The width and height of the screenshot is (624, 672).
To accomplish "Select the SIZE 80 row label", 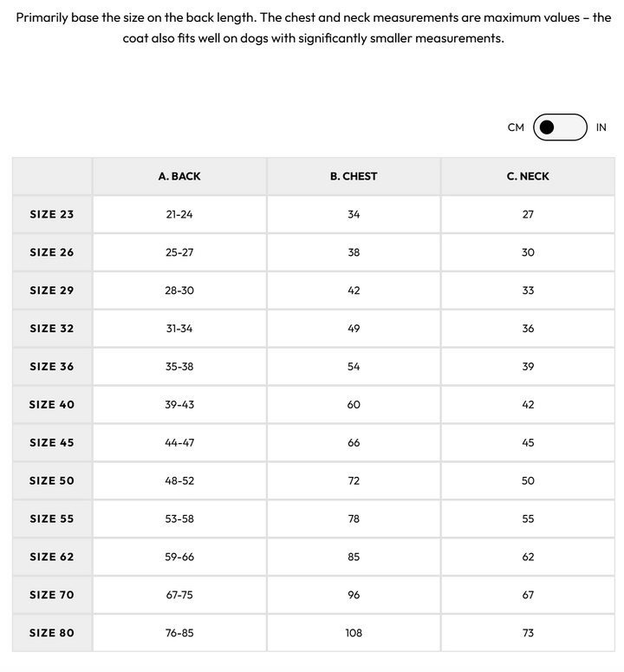I will click(52, 633).
